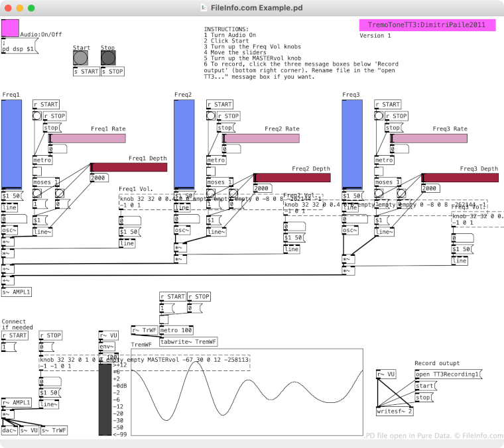The image size is (504, 448).
Task: Select the 's START' send object
Action: [86, 72]
